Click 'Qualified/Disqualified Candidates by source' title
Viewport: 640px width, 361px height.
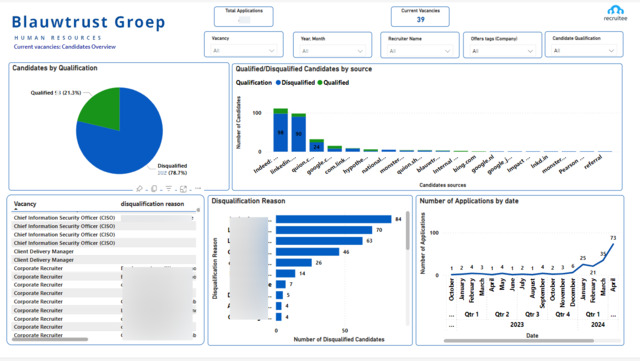coord(304,69)
